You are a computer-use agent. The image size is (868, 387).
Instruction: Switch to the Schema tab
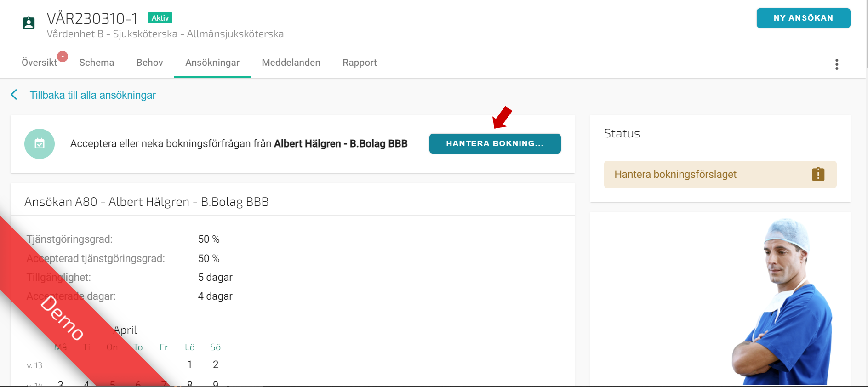coord(97,63)
